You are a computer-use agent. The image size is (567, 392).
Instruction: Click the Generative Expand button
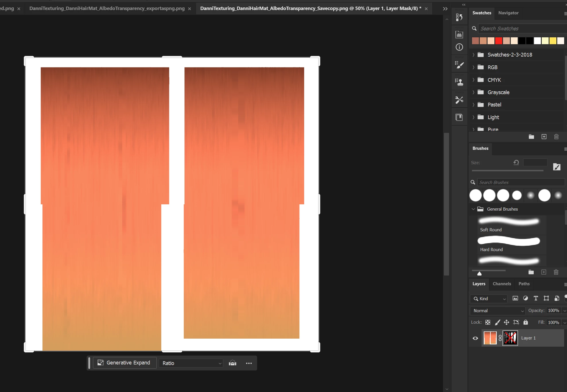(124, 363)
